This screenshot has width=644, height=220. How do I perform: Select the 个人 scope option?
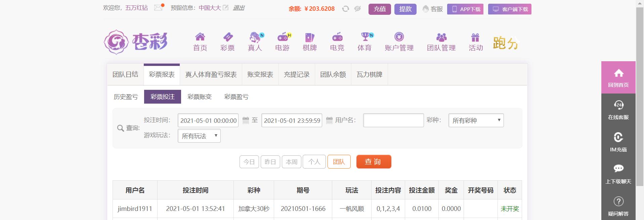[314, 162]
